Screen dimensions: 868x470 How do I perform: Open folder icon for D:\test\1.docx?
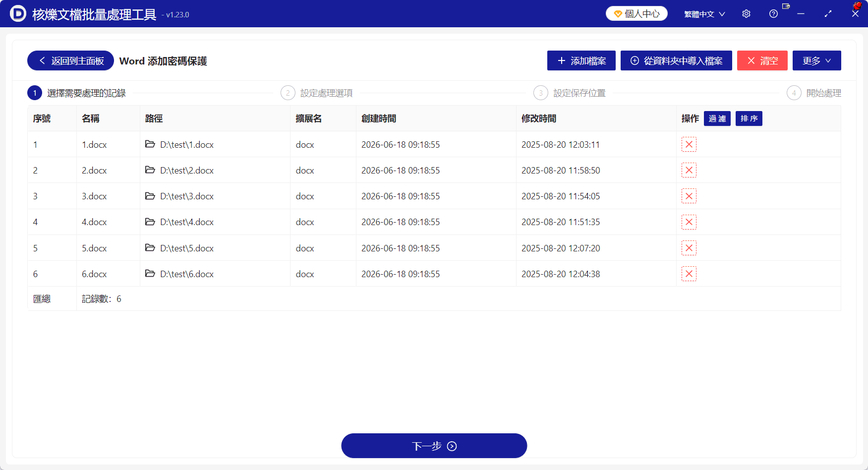click(150, 144)
